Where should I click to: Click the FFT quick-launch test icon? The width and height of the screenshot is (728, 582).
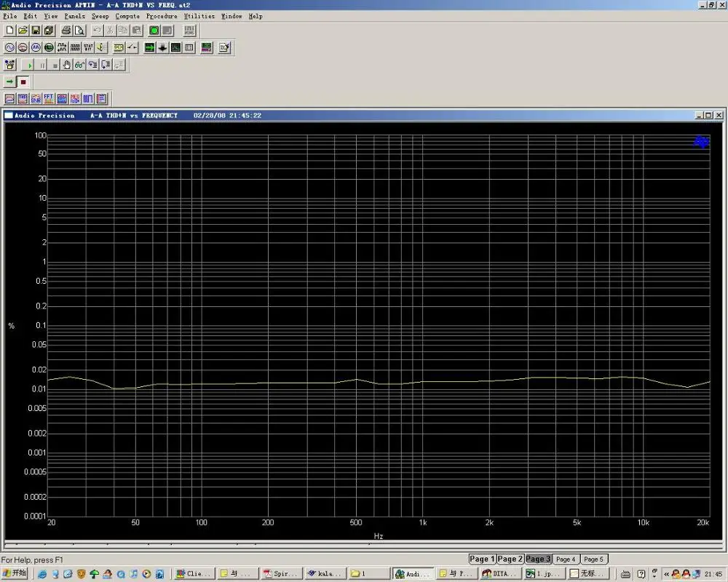(49, 98)
